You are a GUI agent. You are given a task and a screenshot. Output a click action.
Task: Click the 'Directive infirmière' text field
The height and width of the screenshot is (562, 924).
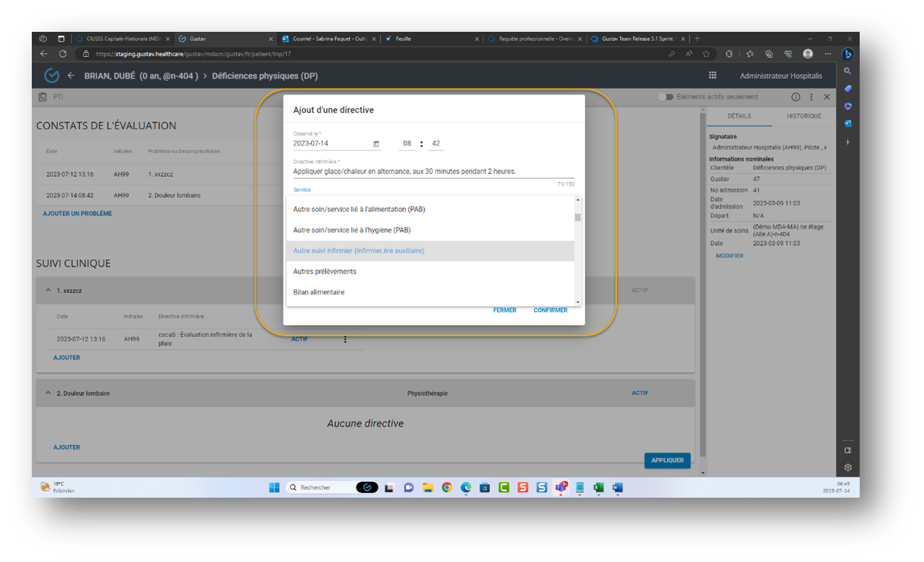pos(428,172)
